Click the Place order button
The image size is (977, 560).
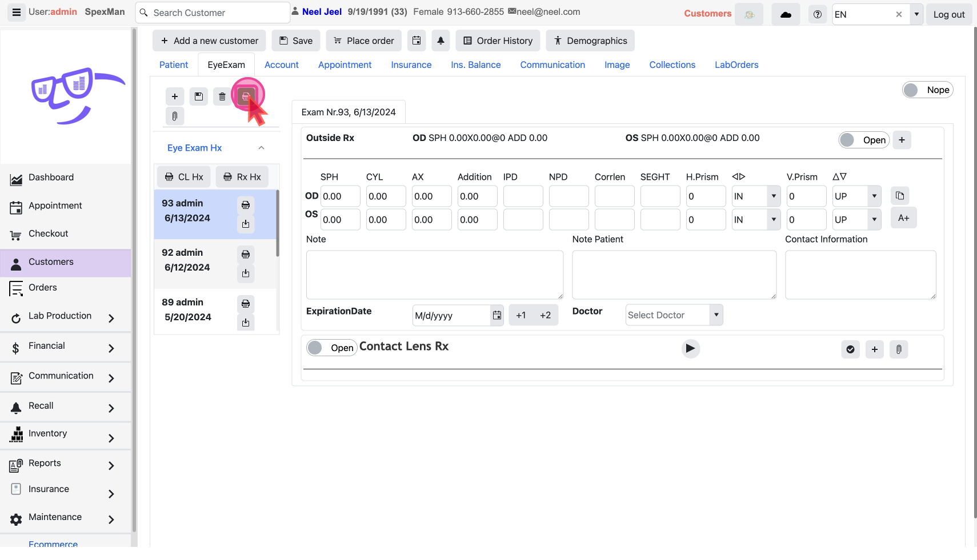[364, 41]
